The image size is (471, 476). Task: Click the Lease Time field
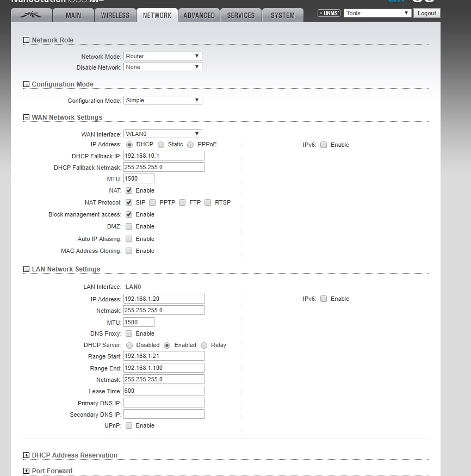(164, 391)
